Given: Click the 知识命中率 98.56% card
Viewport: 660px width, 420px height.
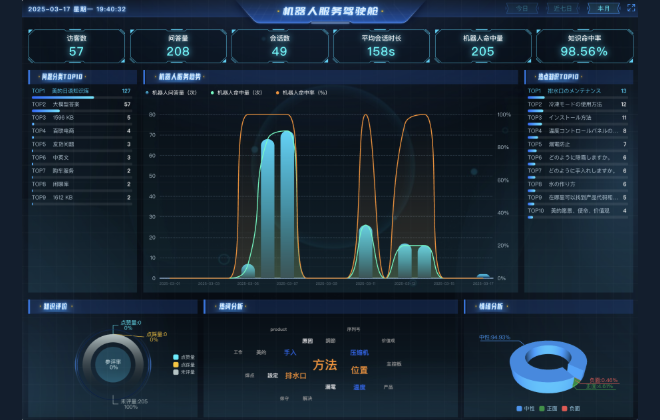Looking at the screenshot, I should tap(583, 46).
